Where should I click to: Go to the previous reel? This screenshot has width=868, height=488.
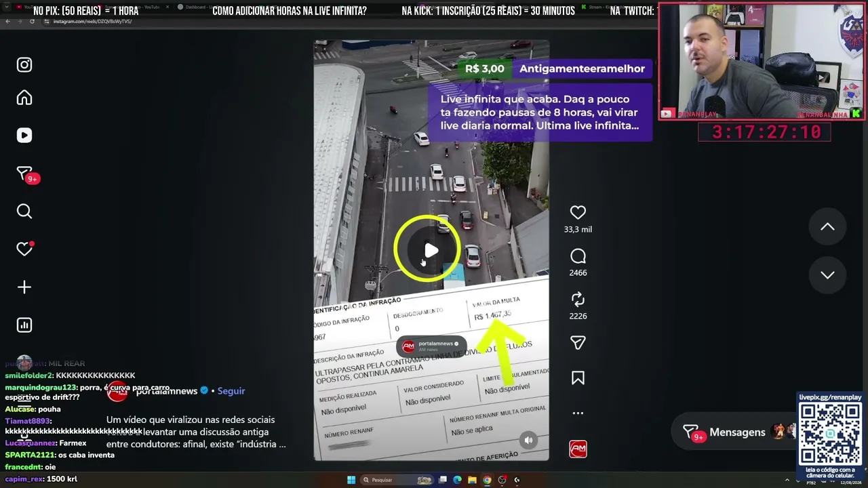click(827, 227)
